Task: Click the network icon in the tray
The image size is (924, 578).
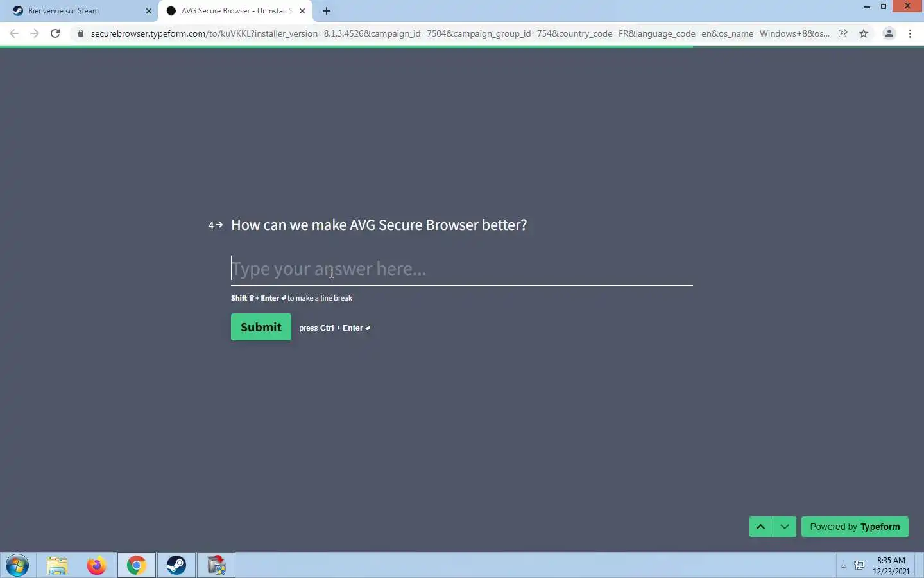Action: [859, 566]
